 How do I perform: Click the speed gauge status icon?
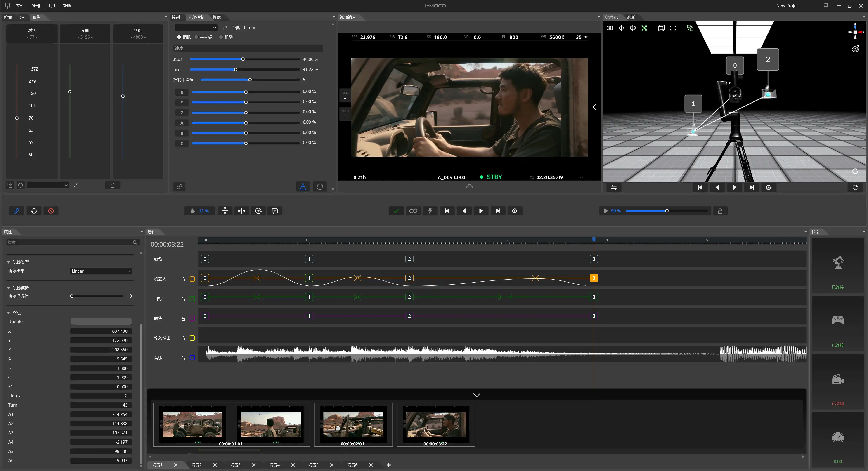click(x=838, y=438)
